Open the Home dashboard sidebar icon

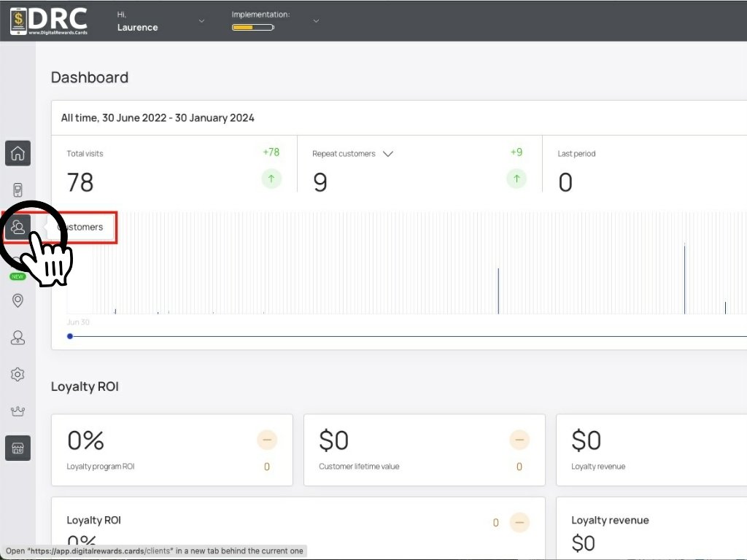(18, 153)
